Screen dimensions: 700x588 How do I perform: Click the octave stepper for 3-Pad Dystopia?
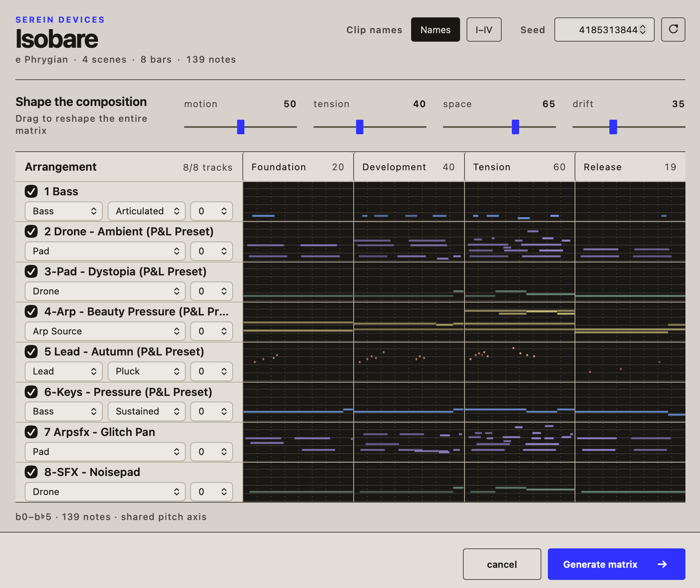click(x=212, y=291)
